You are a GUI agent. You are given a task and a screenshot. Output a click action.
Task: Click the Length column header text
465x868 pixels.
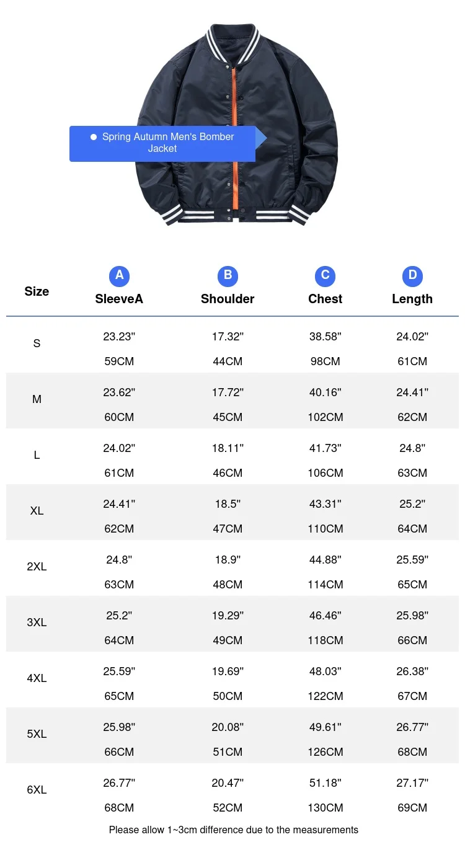click(x=412, y=299)
